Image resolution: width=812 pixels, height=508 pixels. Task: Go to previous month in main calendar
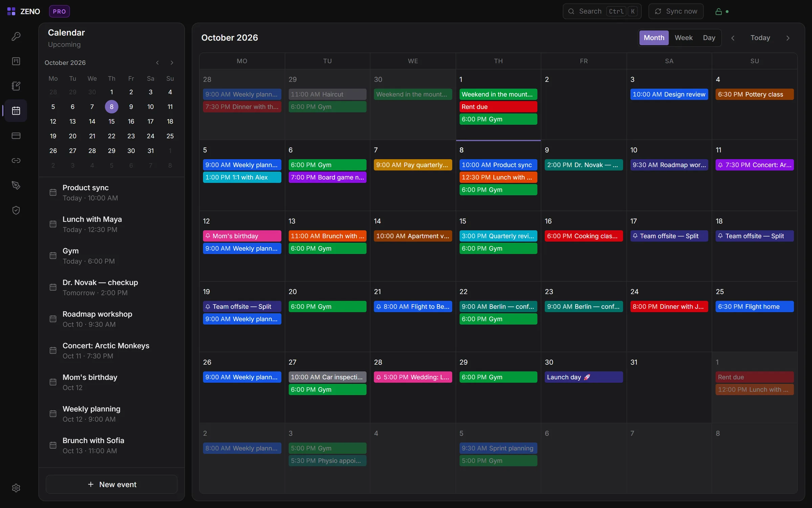(x=733, y=38)
